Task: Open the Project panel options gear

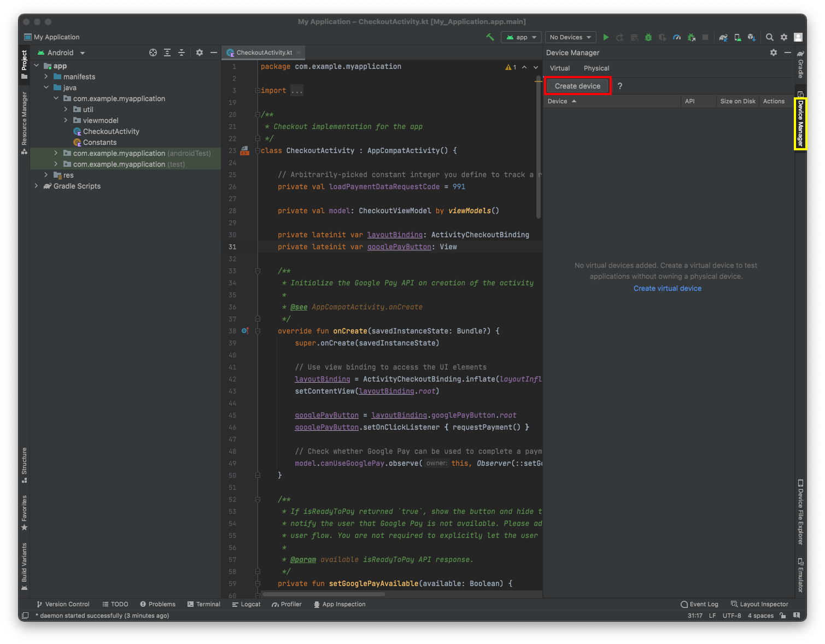Action: click(x=200, y=52)
